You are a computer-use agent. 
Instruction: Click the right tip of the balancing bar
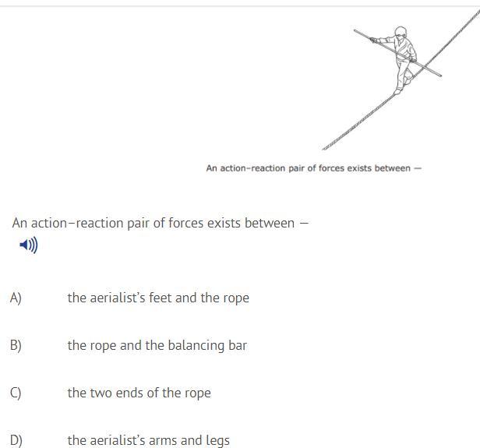[439, 75]
